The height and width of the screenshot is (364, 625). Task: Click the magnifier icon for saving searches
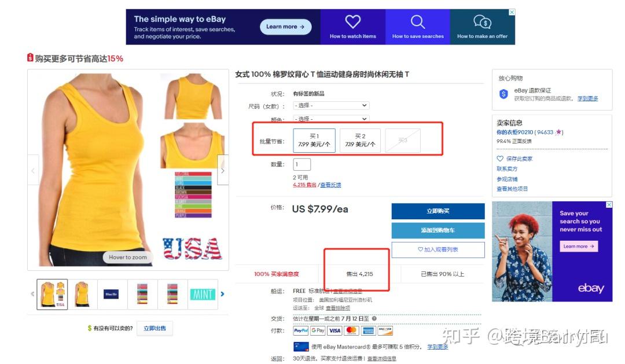(418, 21)
